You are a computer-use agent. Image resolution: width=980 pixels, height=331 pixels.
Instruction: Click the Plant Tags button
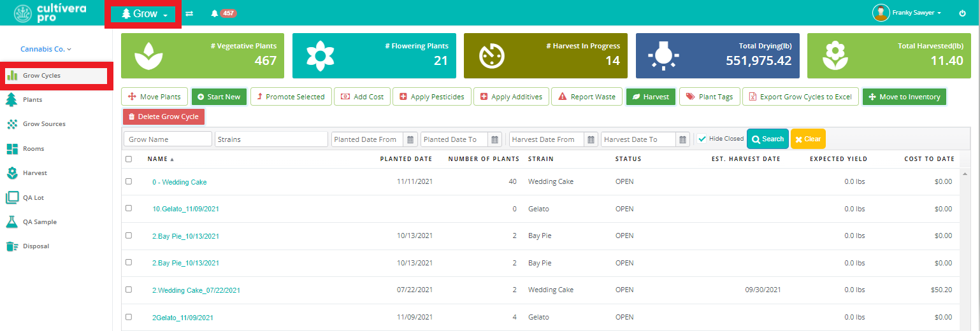tap(709, 97)
